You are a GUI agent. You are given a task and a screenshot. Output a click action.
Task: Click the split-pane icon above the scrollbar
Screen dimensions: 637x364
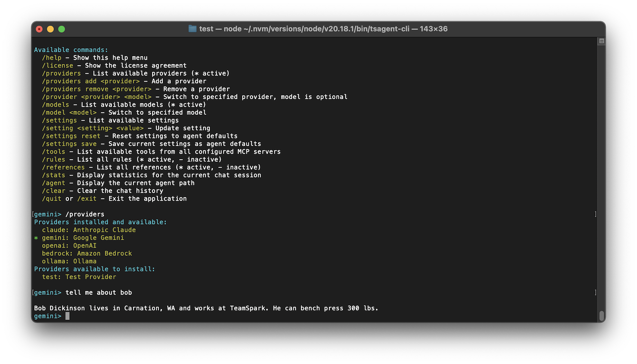click(x=601, y=41)
